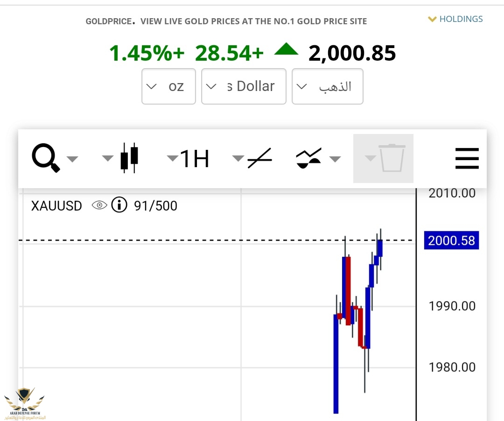Screen dimensions: 504x421
Task: Toggle XAUUSD series visibility eye icon
Action: 99,205
